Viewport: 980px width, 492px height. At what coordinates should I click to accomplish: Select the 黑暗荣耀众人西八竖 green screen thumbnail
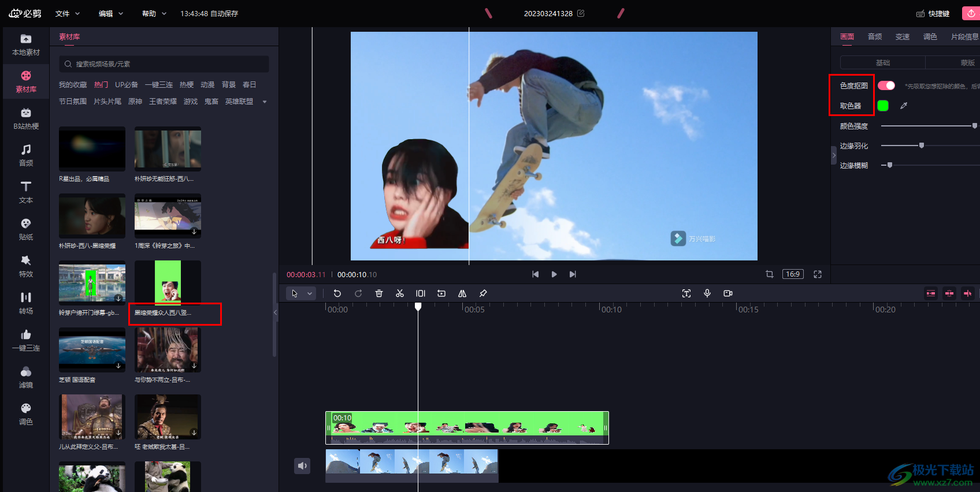click(168, 282)
